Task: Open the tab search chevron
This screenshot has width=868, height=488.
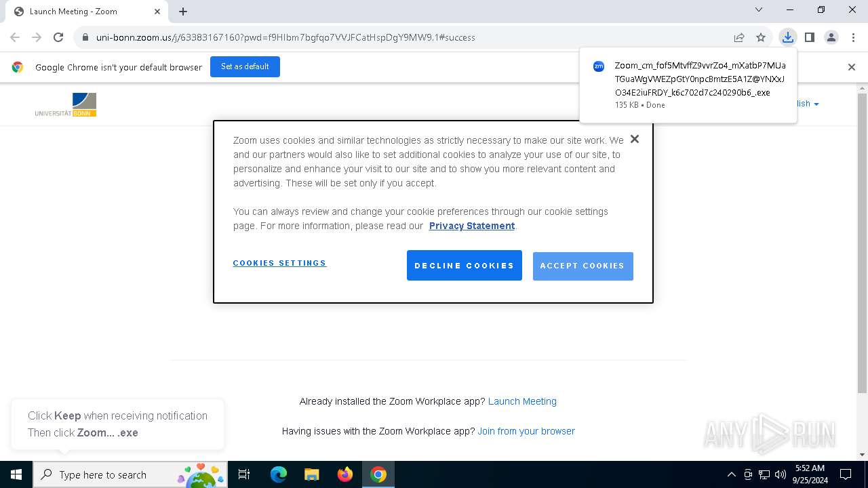Action: pos(759,9)
